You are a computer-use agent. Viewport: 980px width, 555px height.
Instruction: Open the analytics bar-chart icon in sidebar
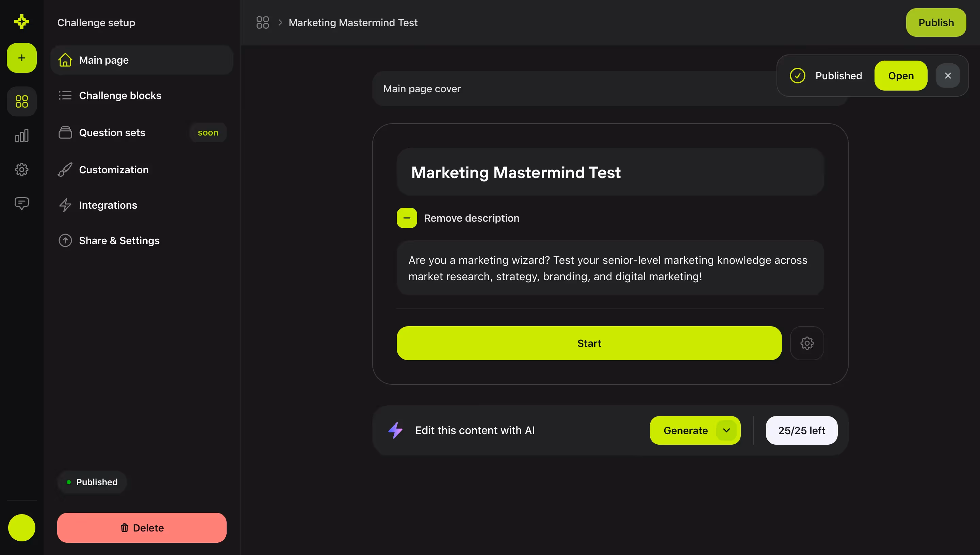(x=21, y=135)
